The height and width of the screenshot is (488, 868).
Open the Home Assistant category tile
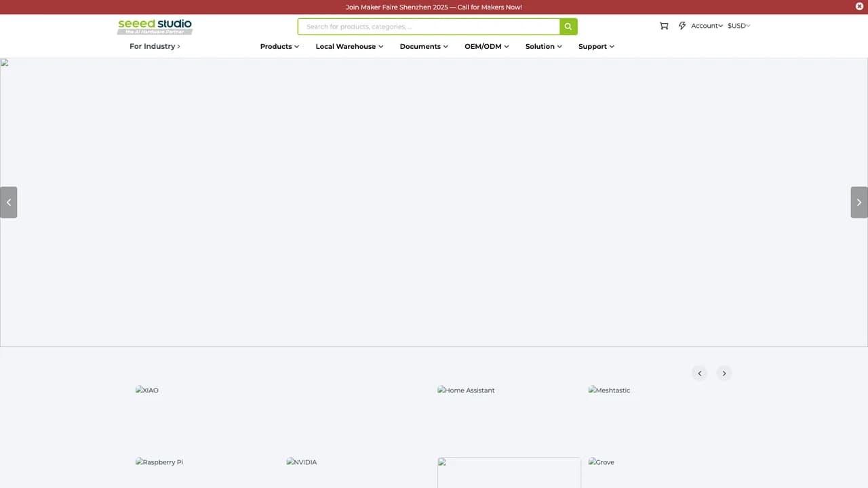(466, 390)
